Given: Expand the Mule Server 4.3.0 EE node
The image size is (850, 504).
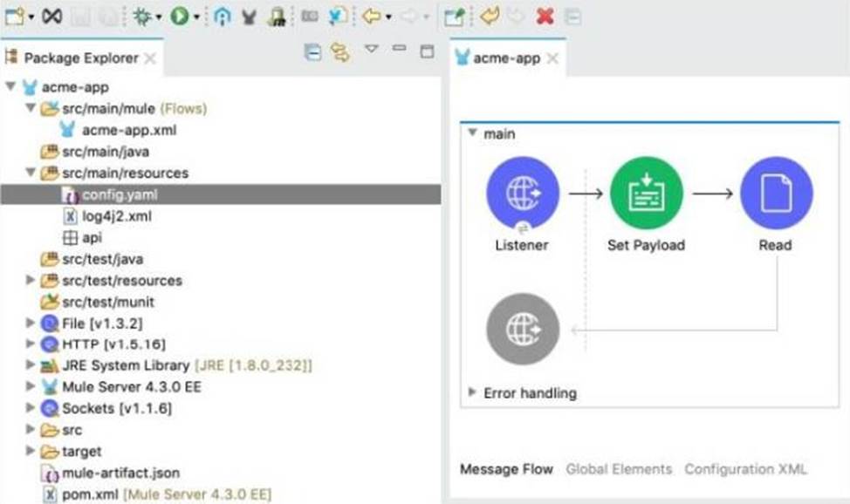Looking at the screenshot, I should point(31,386).
